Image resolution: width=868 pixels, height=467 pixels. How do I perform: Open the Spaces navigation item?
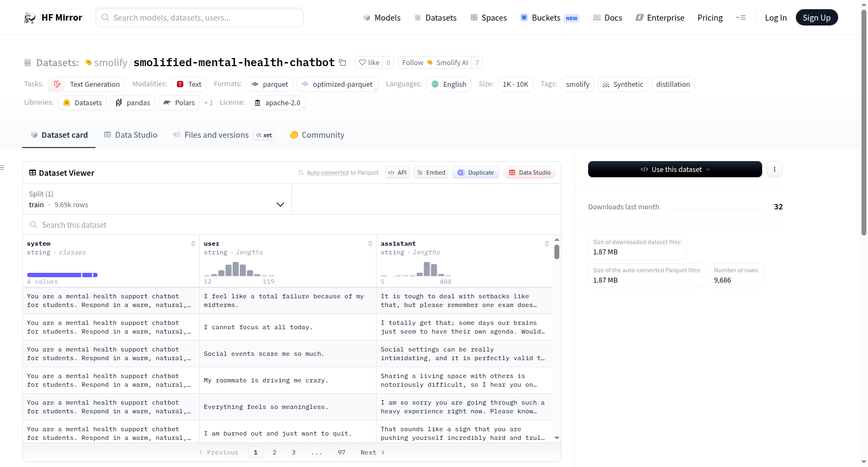point(489,18)
